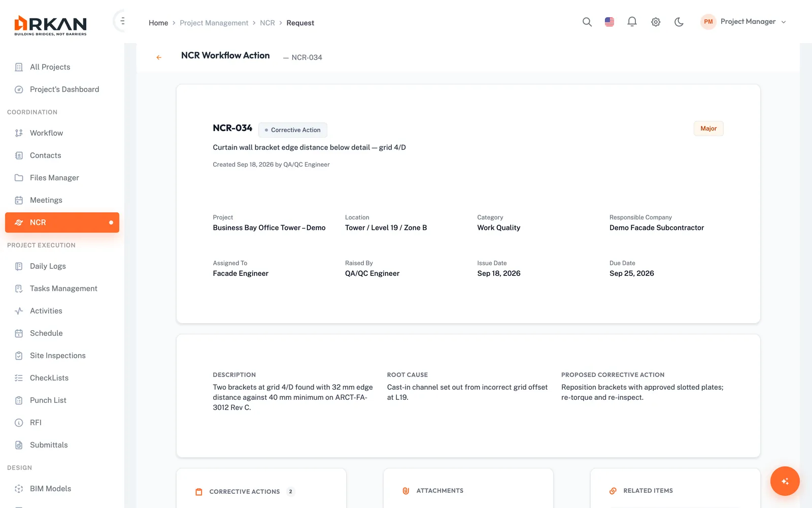This screenshot has width=812, height=508.
Task: Open Meetings page
Action: coord(62,200)
